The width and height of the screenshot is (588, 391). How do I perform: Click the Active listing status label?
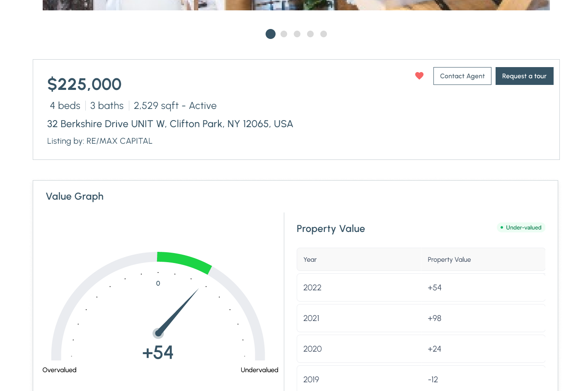[203, 106]
